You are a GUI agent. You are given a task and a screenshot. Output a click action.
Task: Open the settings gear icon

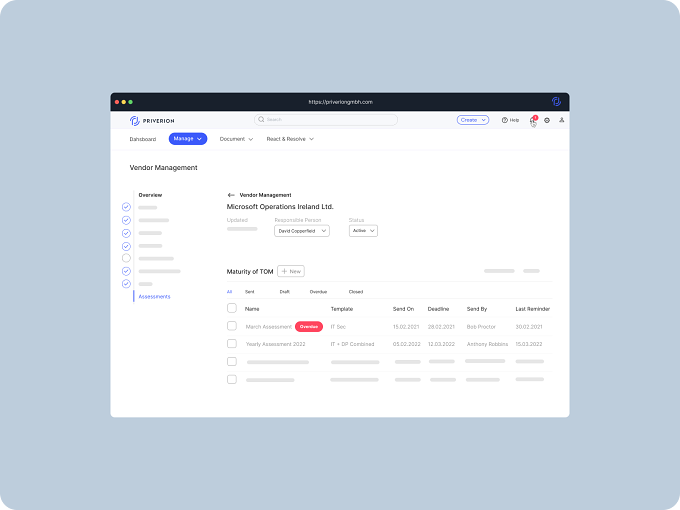[x=547, y=120]
